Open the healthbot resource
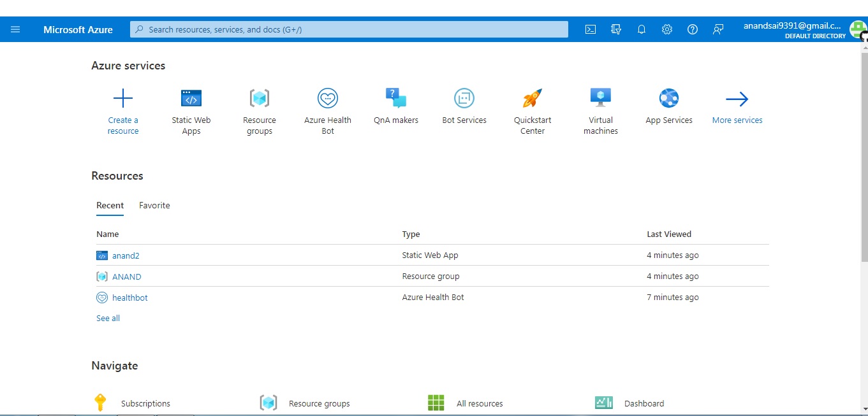 click(129, 298)
